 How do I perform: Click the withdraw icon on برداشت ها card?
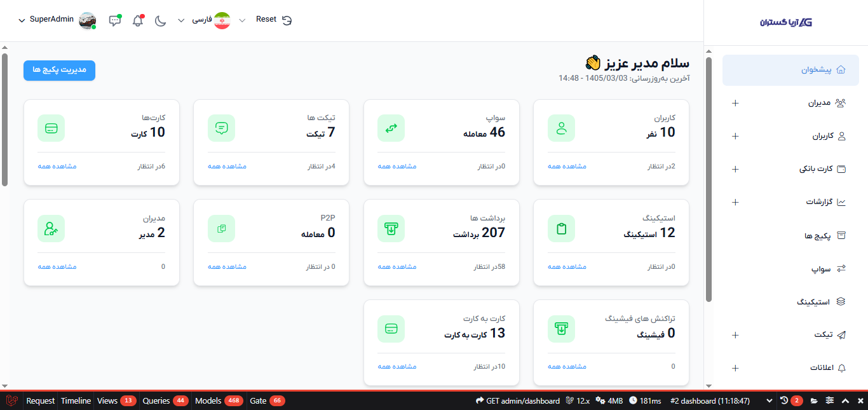click(x=391, y=229)
